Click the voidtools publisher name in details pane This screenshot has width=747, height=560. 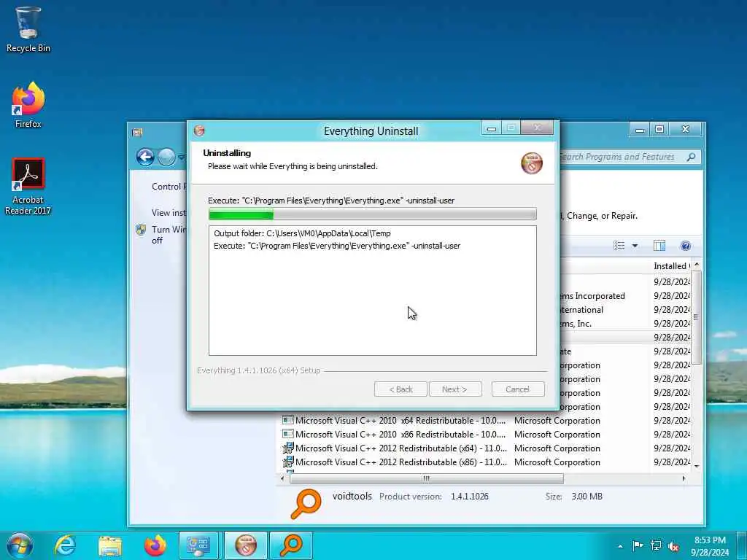pos(352,496)
